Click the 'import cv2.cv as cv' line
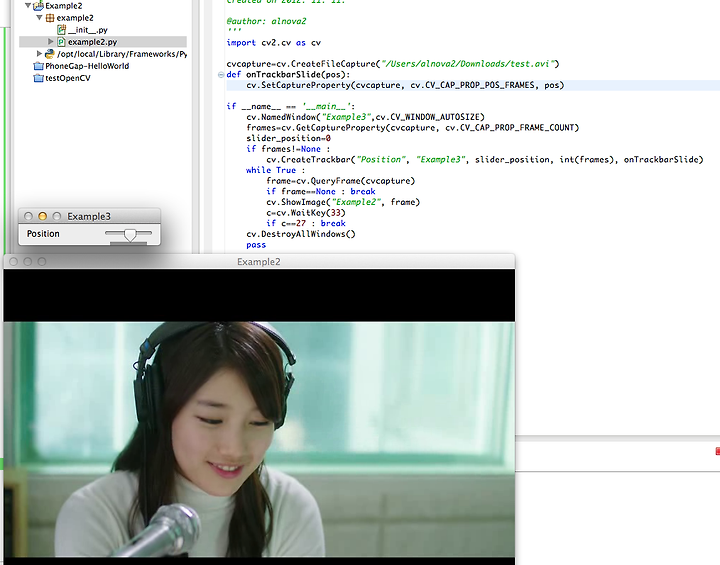720x565 pixels. [274, 43]
